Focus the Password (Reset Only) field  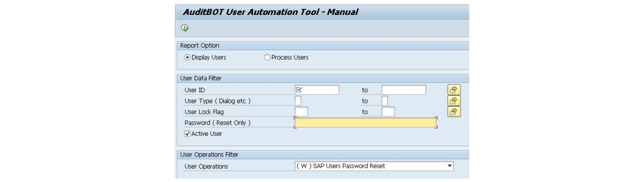click(365, 123)
